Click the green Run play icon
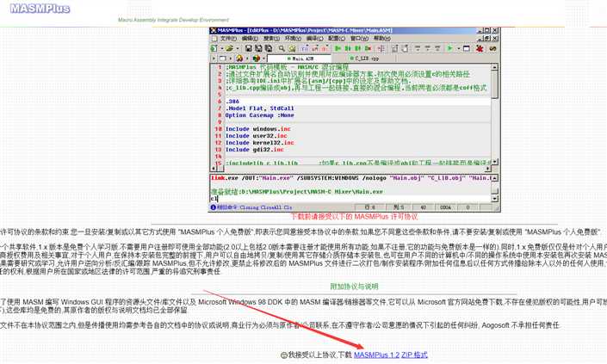 click(449, 48)
